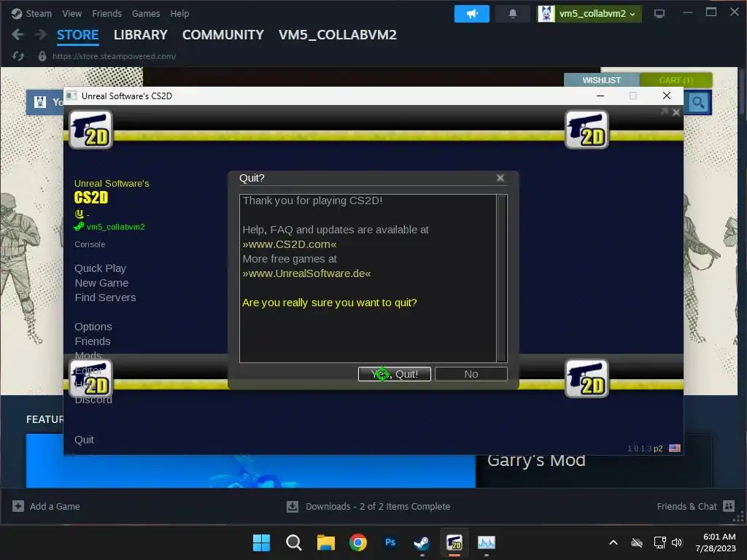747x560 pixels.
Task: Click the padlock icon beside the Steam URL
Action: click(x=42, y=56)
